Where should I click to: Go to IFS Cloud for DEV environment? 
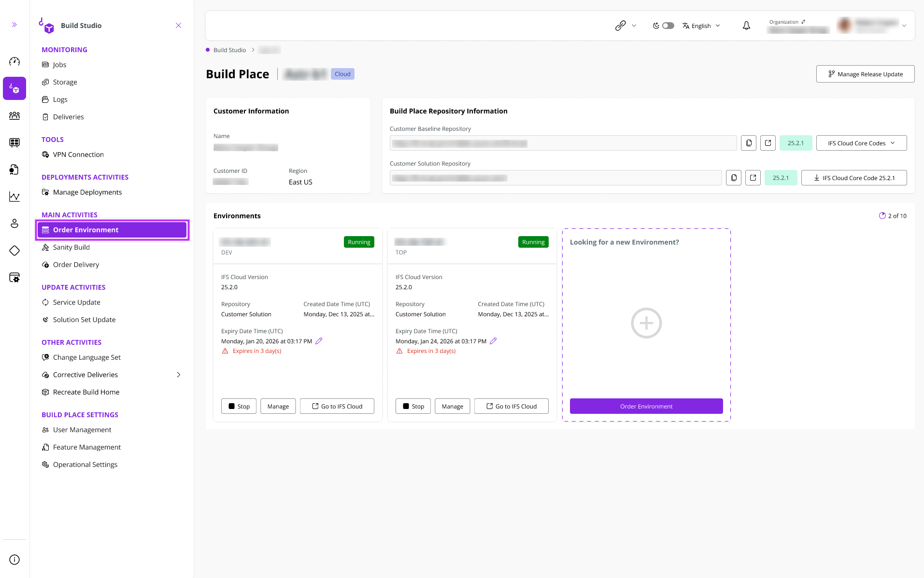(337, 406)
